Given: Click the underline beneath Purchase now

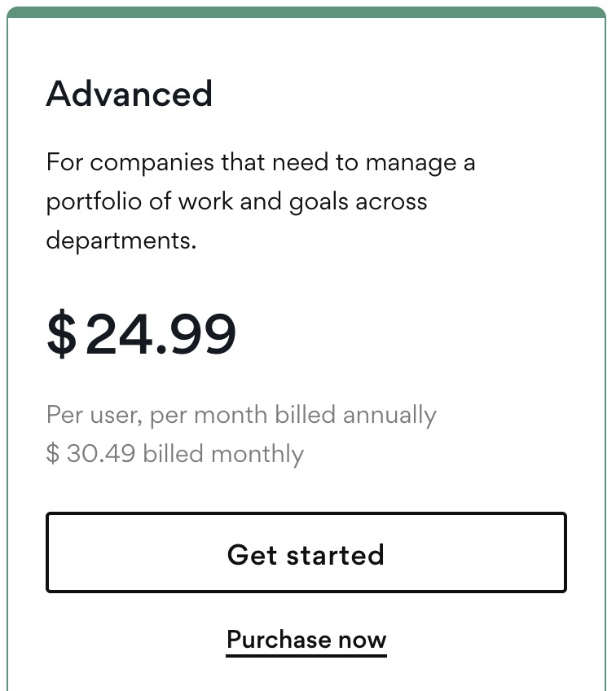Looking at the screenshot, I should click(x=306, y=653).
